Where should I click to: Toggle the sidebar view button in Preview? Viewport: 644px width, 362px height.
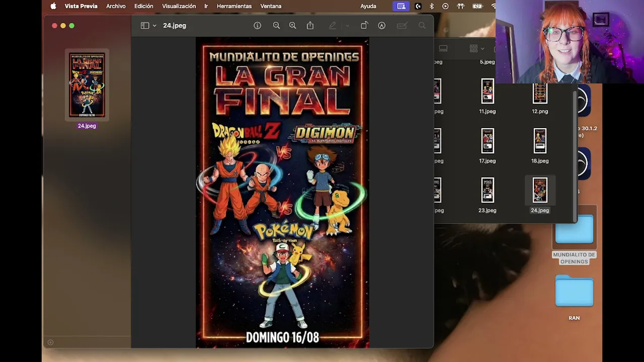tap(145, 26)
